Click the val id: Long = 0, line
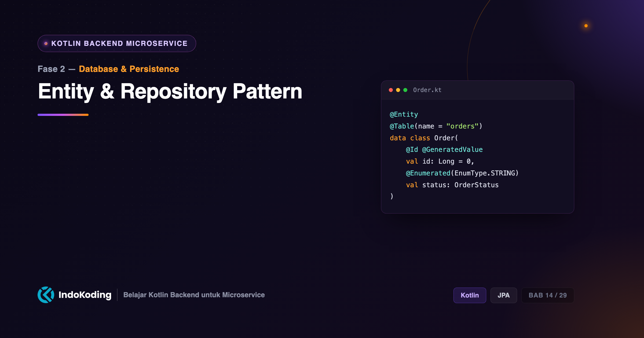The image size is (644, 338). [440, 161]
